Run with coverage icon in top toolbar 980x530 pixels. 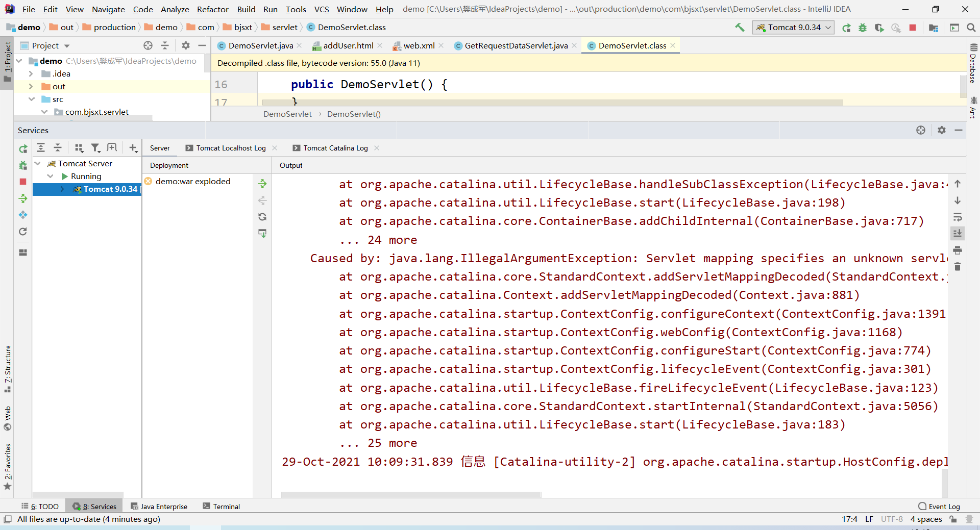pos(879,28)
